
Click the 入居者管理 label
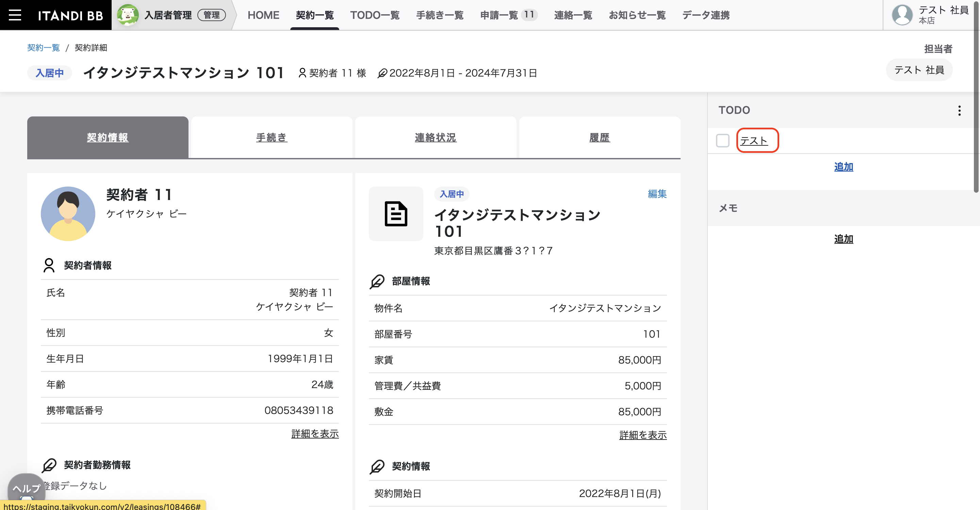coord(168,15)
